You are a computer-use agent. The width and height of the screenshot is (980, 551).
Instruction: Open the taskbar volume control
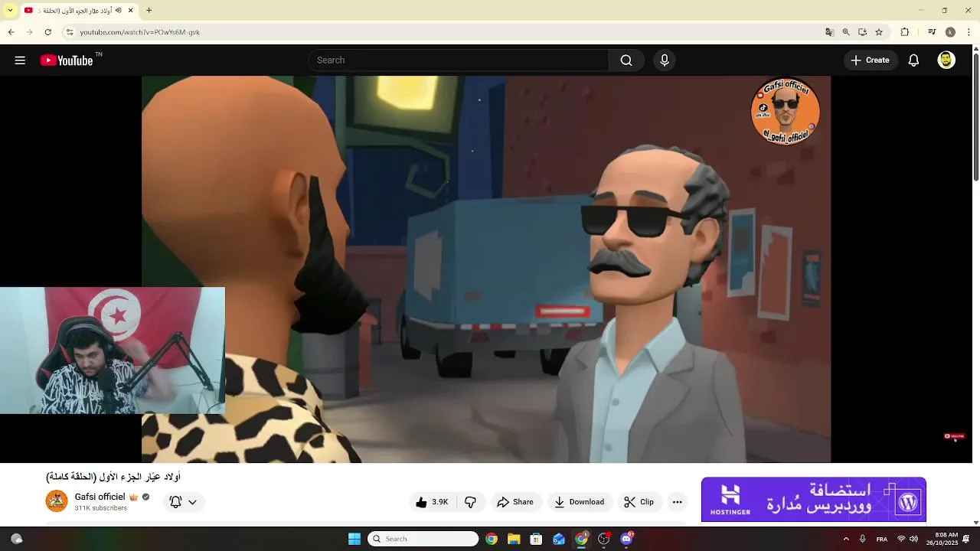913,539
